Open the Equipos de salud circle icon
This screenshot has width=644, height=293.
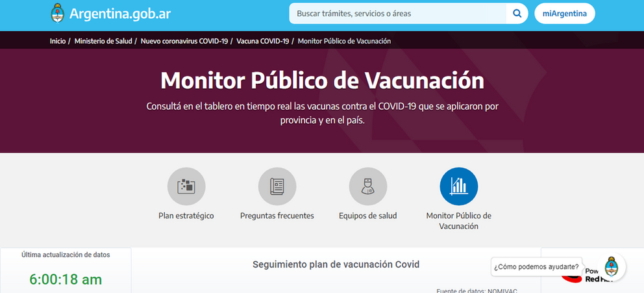pyautogui.click(x=368, y=186)
